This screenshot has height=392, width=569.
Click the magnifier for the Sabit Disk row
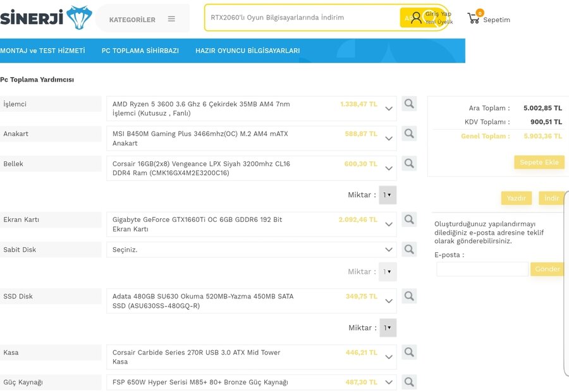point(409,249)
